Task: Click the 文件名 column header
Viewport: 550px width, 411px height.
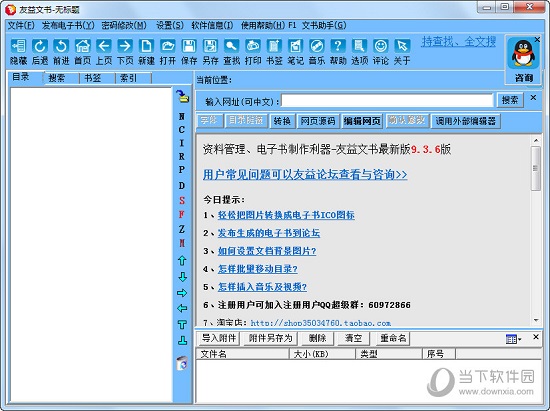Action: coord(242,354)
